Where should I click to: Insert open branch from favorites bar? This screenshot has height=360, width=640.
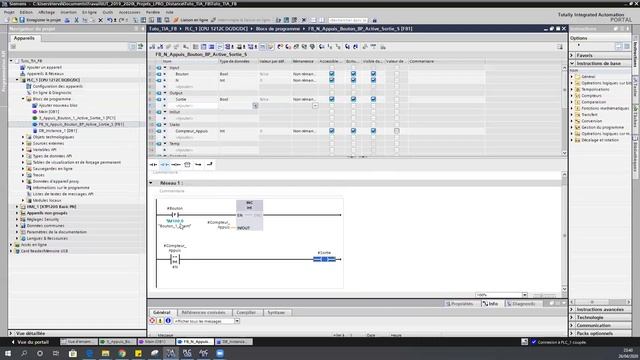198,164
